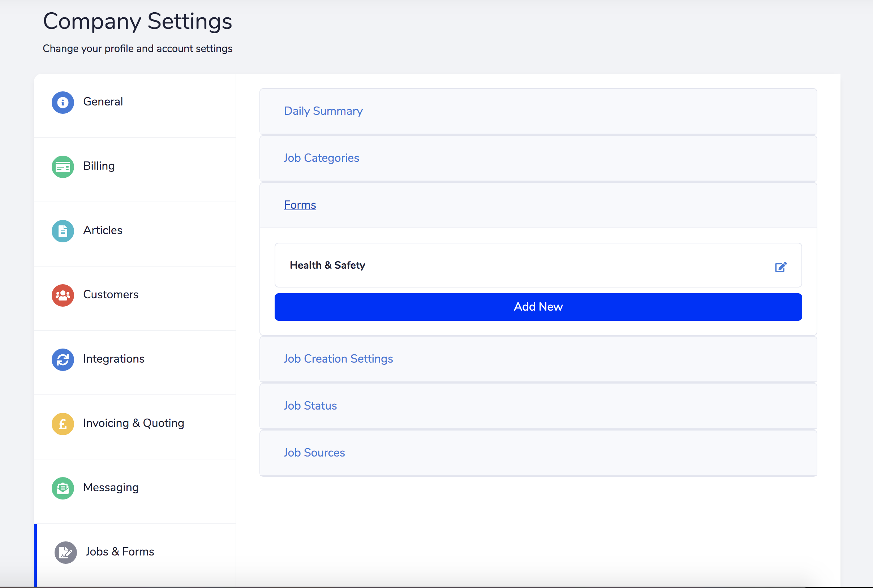
Task: Expand the Daily Summary section
Action: tap(538, 111)
